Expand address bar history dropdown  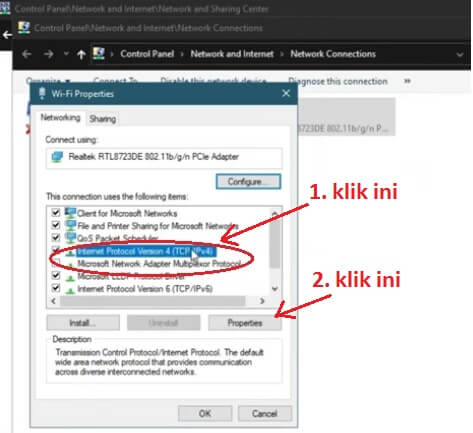pos(460,55)
